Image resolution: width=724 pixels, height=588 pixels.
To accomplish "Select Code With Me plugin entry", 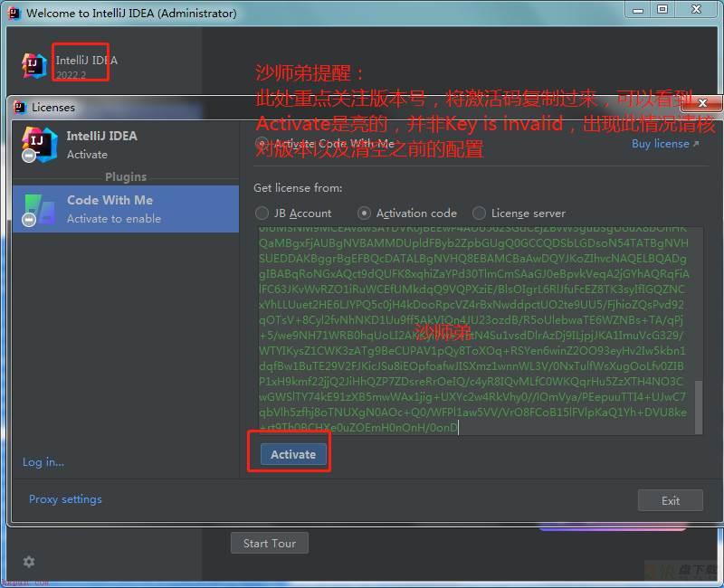I will click(126, 209).
